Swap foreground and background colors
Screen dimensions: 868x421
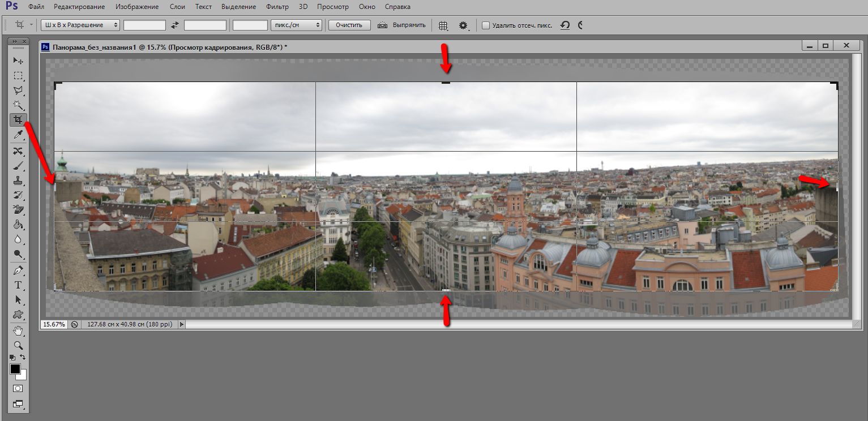click(23, 358)
